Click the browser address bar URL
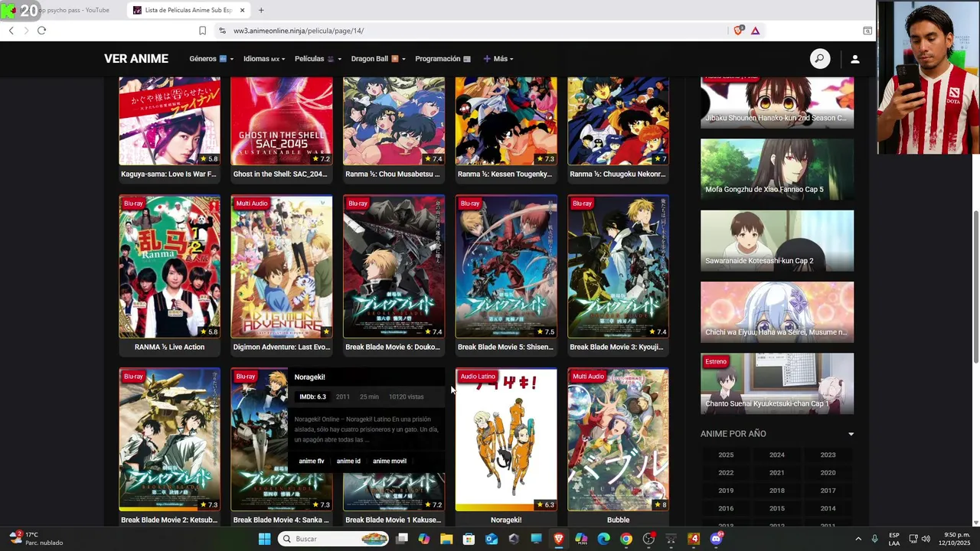This screenshot has width=980, height=551. point(299,31)
